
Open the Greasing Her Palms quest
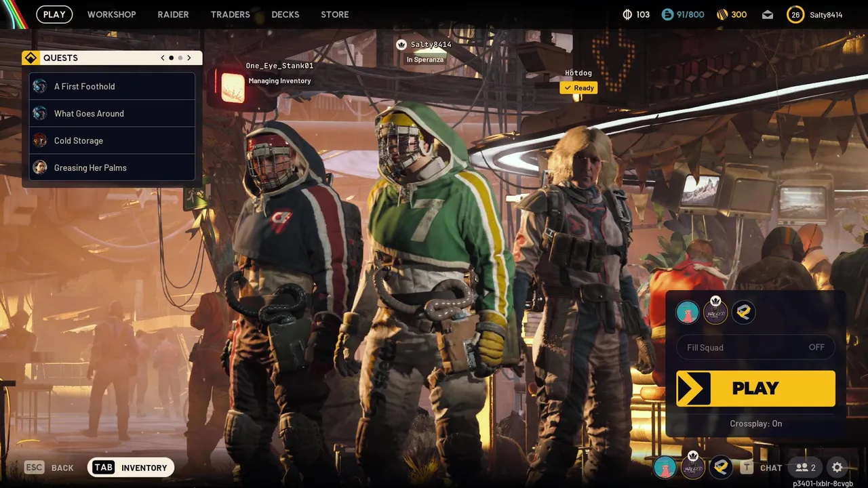click(x=113, y=167)
